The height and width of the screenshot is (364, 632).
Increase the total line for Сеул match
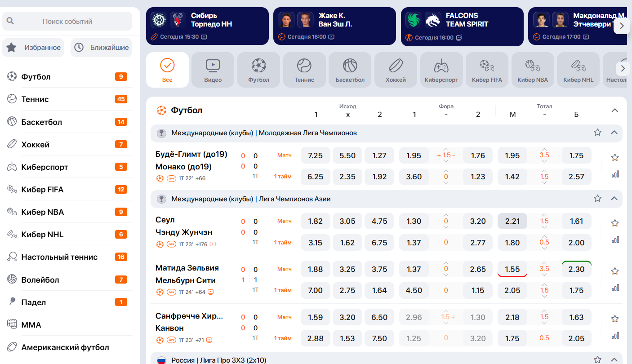[x=544, y=215]
